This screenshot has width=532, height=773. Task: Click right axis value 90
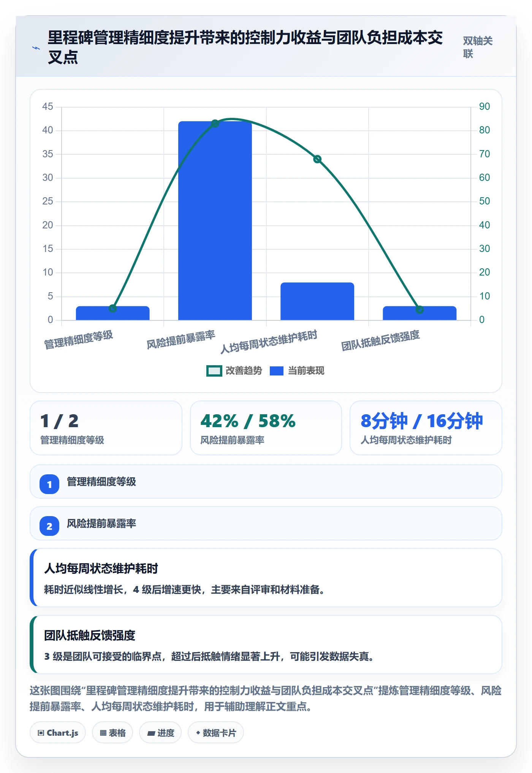coord(484,106)
